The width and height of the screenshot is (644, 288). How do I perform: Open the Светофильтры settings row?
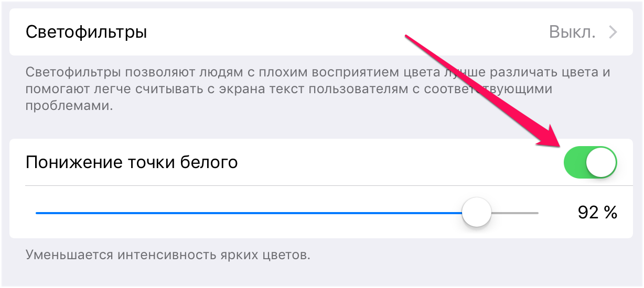(x=87, y=32)
